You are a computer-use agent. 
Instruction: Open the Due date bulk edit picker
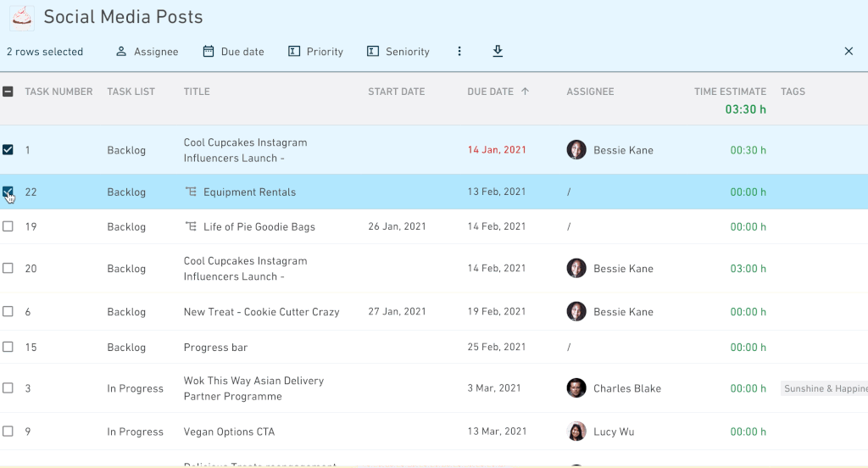(x=233, y=52)
